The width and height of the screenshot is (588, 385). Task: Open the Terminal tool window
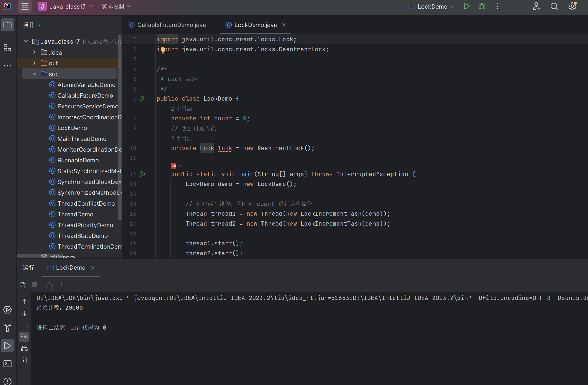[7, 364]
